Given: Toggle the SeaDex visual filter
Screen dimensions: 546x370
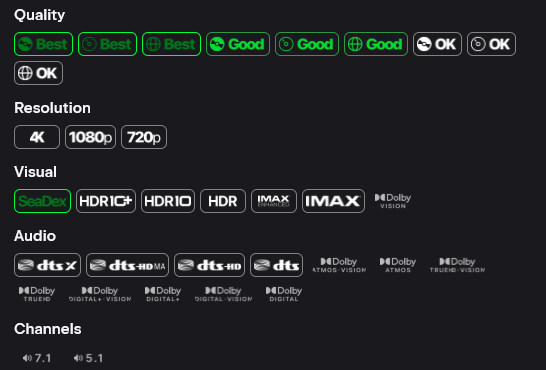Looking at the screenshot, I should 42,201.
